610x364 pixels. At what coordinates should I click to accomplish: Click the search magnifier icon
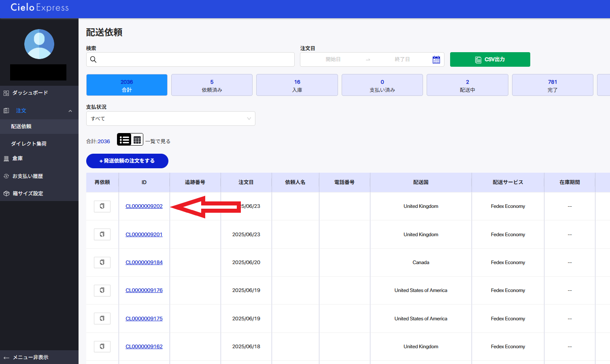93,59
